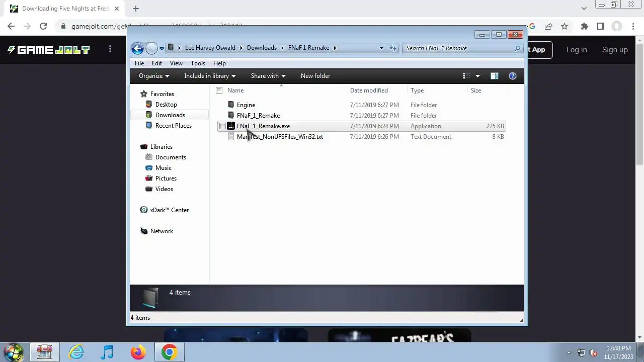Select Downloads in the navigation pane
644x362 pixels.
pos(170,115)
